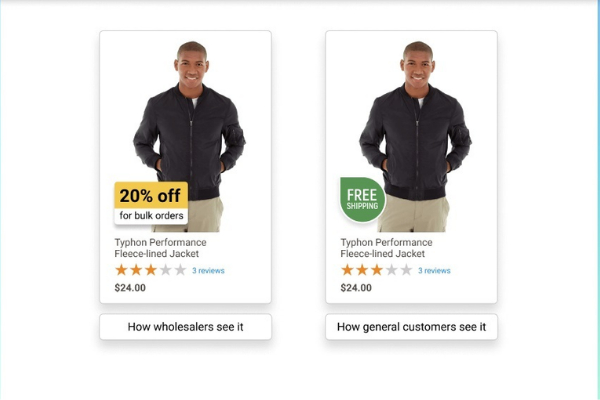Click the green Free Shipping badge

362,199
